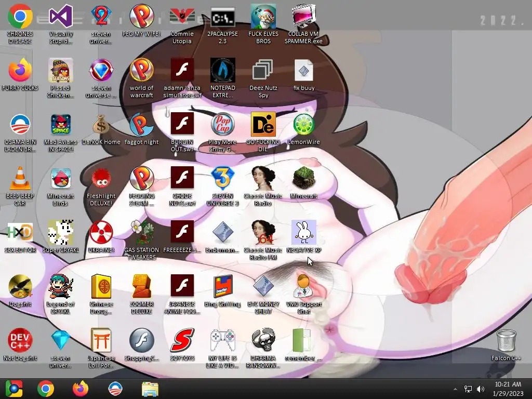The height and width of the screenshot is (399, 532).
Task: Open the Pissed Chicken seasons game icon
Action: 61,70
